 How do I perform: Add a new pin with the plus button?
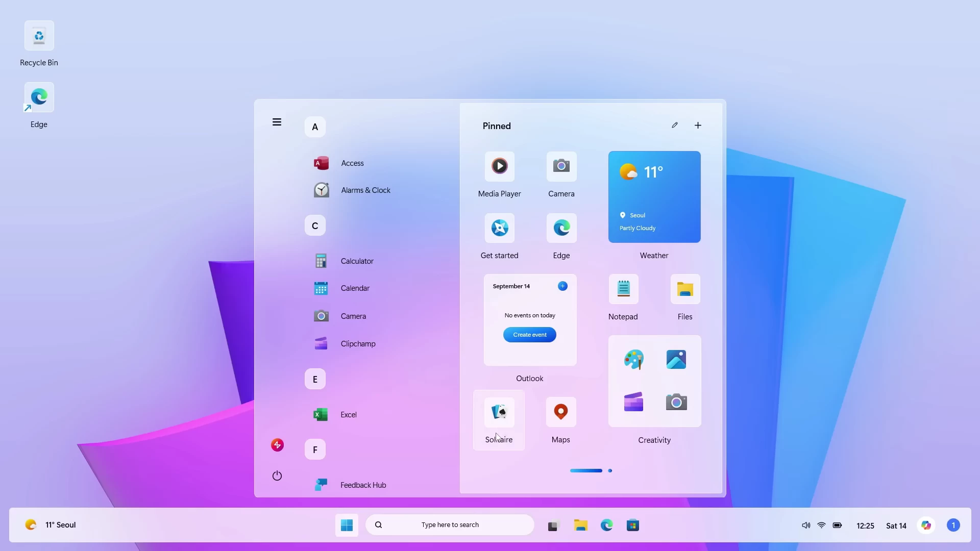click(698, 125)
